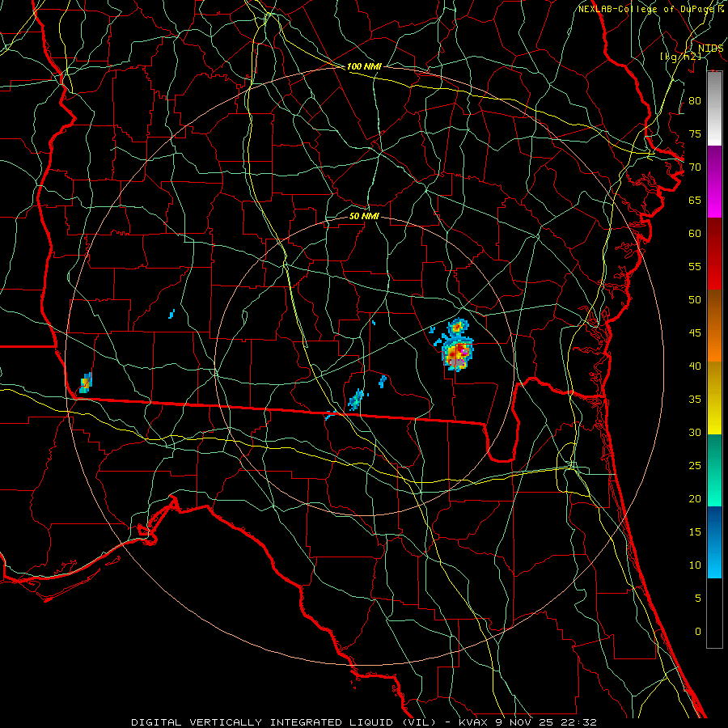Click the yellow band of the color bar
The height and width of the screenshot is (728, 728).
click(714, 398)
